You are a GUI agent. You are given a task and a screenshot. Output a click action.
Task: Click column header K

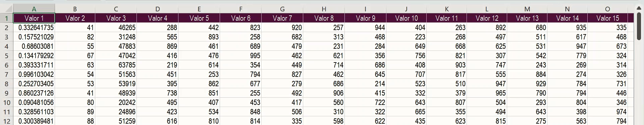(446, 9)
